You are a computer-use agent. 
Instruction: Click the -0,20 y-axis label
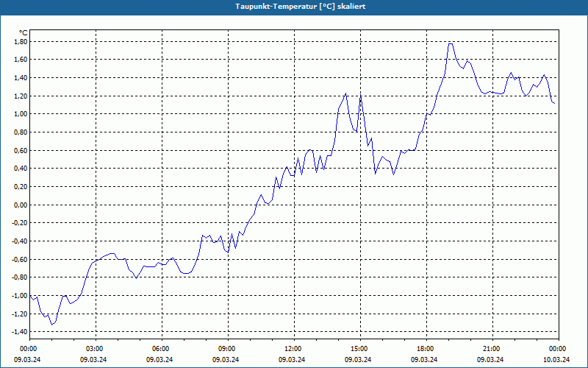[20, 223]
